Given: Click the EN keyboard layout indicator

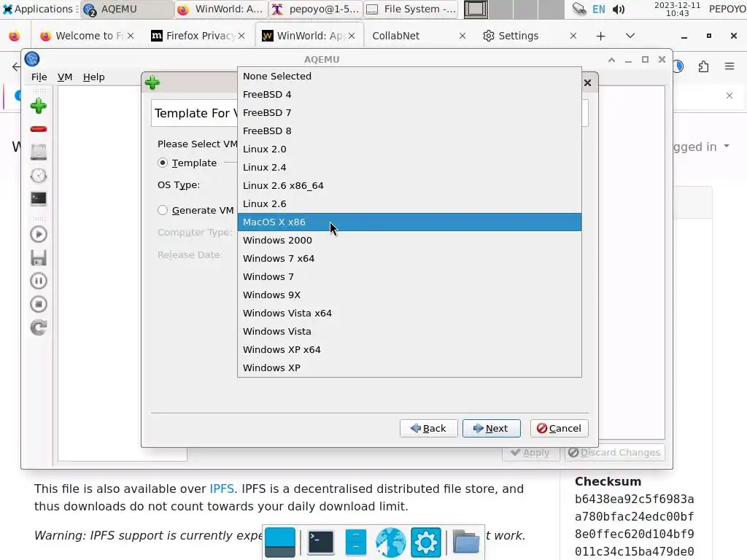Looking at the screenshot, I should click(x=599, y=9).
